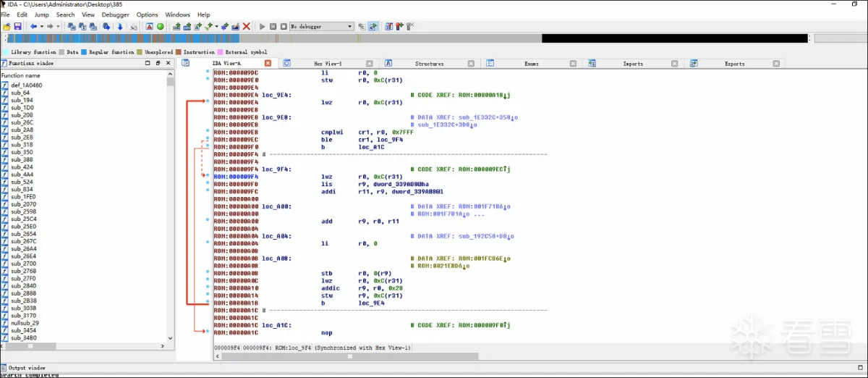Click the Function name column header
Screen dimensions: 868x378
coord(22,75)
